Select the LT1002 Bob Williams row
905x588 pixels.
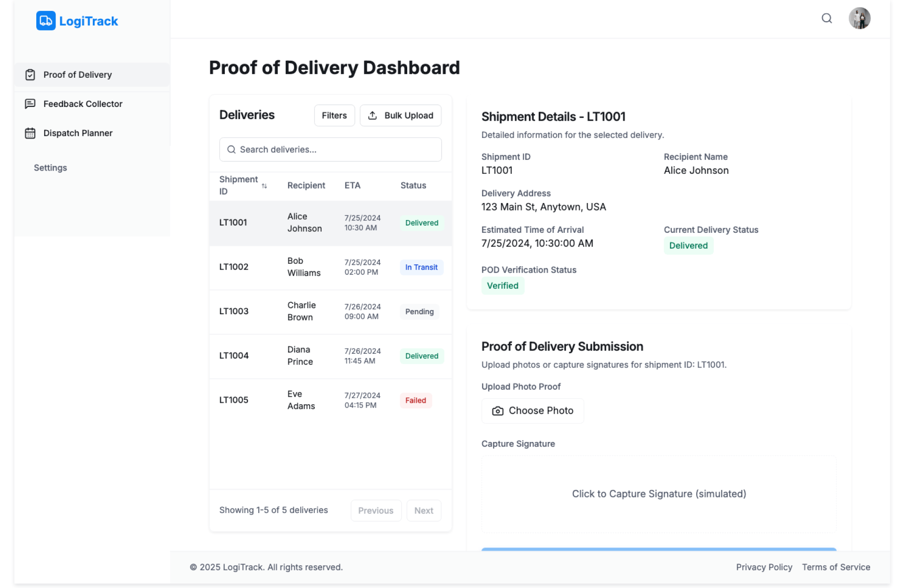[330, 267]
